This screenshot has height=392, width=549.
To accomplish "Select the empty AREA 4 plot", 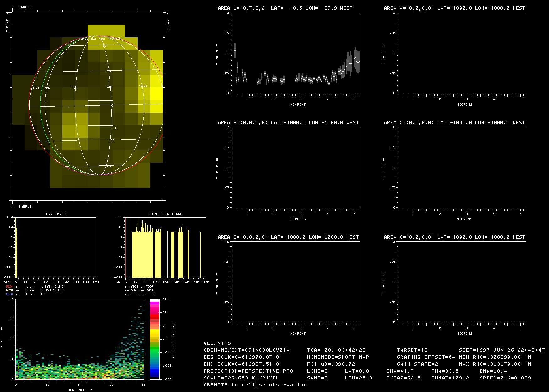I will (x=462, y=53).
